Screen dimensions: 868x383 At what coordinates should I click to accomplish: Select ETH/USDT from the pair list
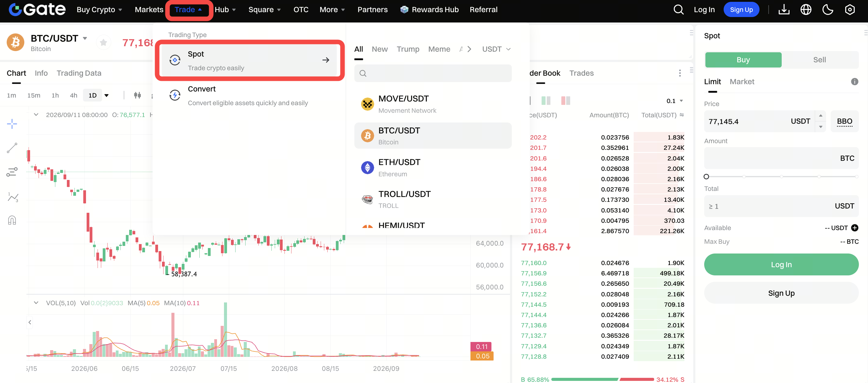tap(433, 167)
